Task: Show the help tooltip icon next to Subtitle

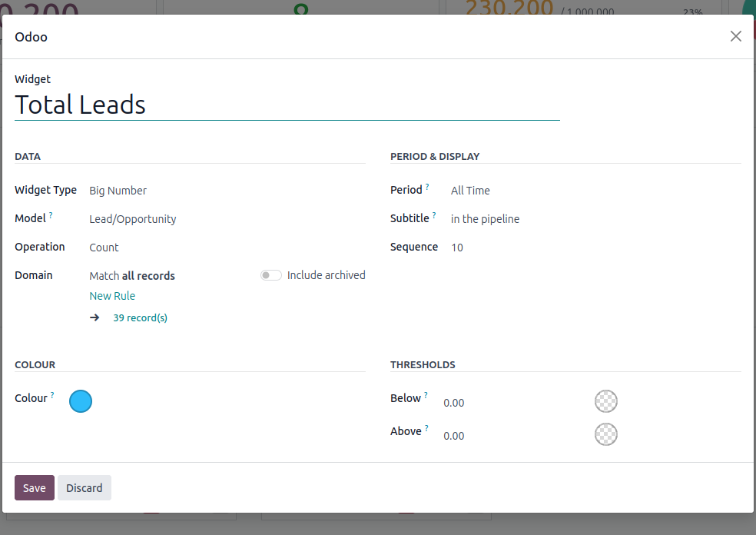Action: (434, 215)
